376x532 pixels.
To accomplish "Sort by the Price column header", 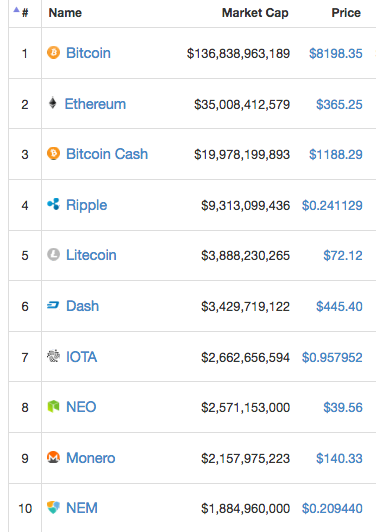I will (346, 13).
